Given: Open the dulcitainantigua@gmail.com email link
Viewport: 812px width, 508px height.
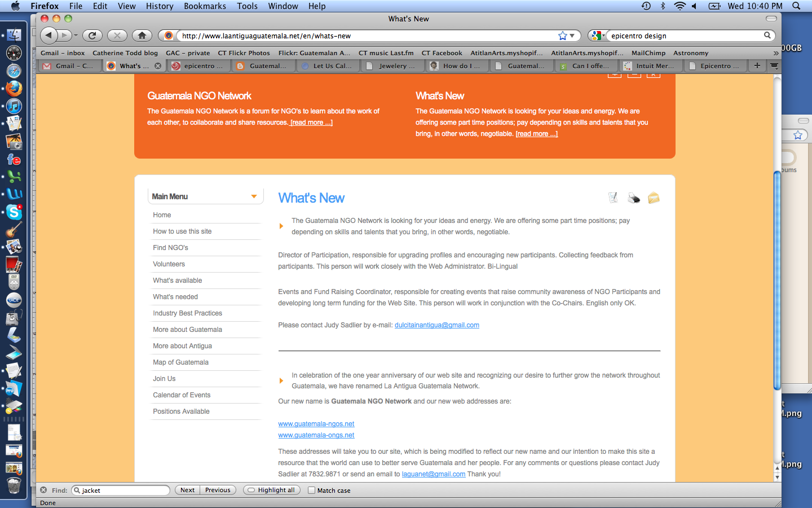Looking at the screenshot, I should pos(437,325).
